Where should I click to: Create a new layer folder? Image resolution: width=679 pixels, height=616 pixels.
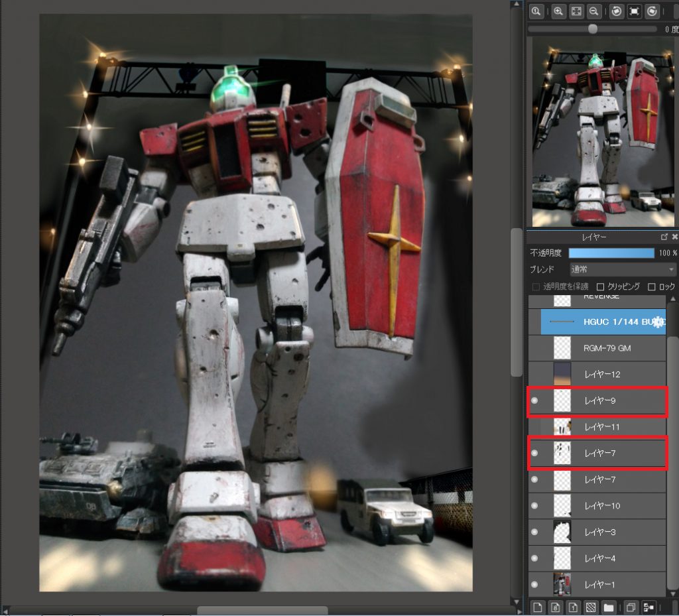click(608, 607)
